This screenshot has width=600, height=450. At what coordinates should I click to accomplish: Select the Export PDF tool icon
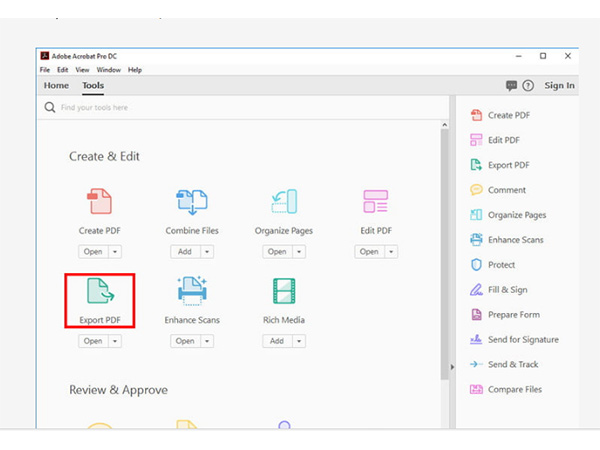tap(99, 291)
